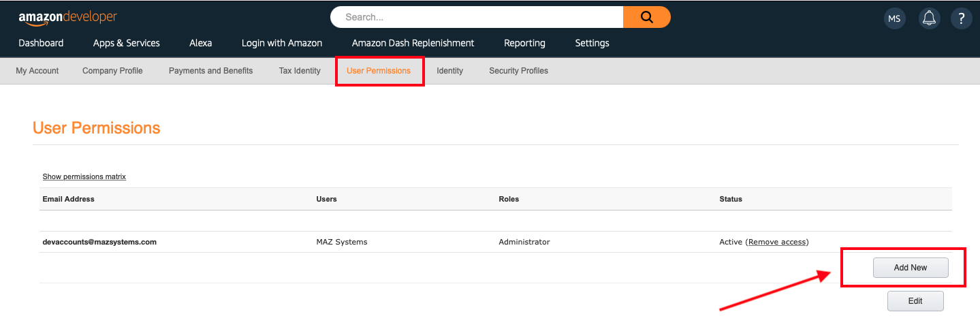
Task: Switch to the Company Profile tab
Action: click(x=112, y=71)
